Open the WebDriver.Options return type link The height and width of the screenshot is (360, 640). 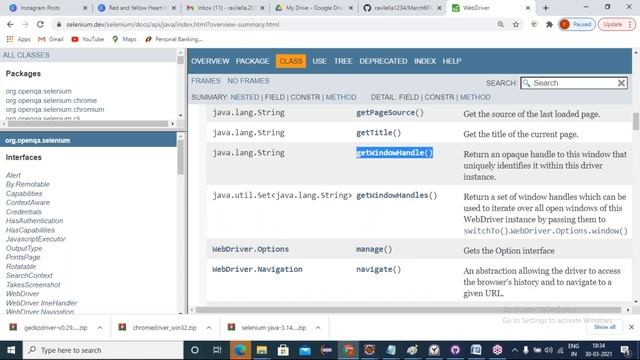click(x=250, y=249)
